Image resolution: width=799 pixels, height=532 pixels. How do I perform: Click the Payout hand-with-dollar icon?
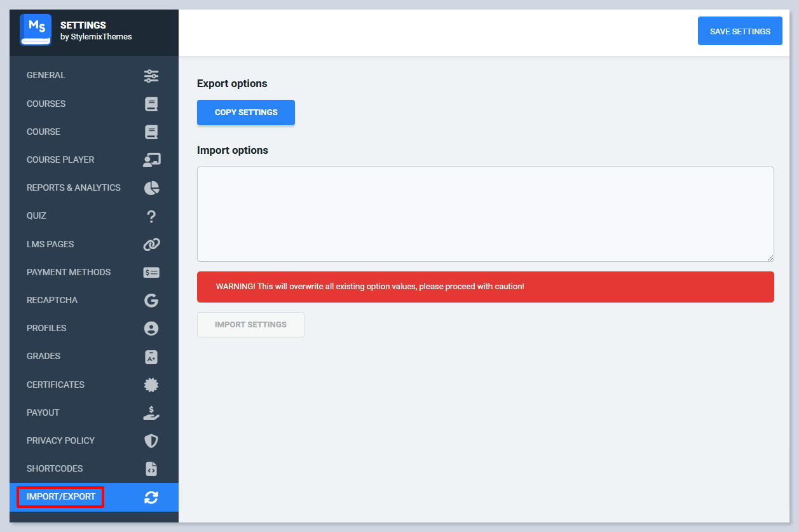[151, 413]
